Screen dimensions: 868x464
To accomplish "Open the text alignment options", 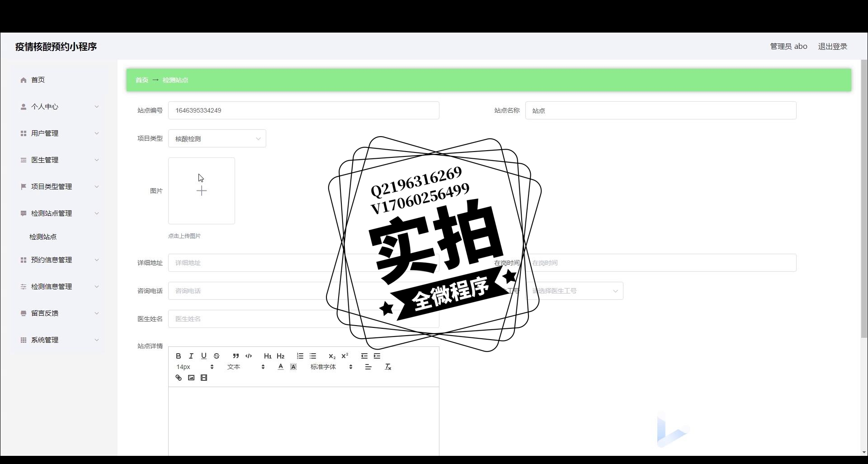I will [368, 367].
